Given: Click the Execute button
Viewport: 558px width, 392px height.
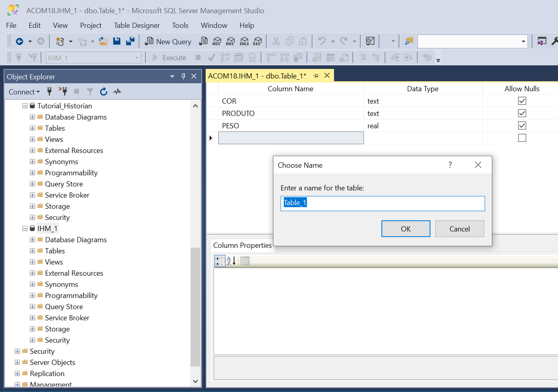Looking at the screenshot, I should (x=169, y=58).
